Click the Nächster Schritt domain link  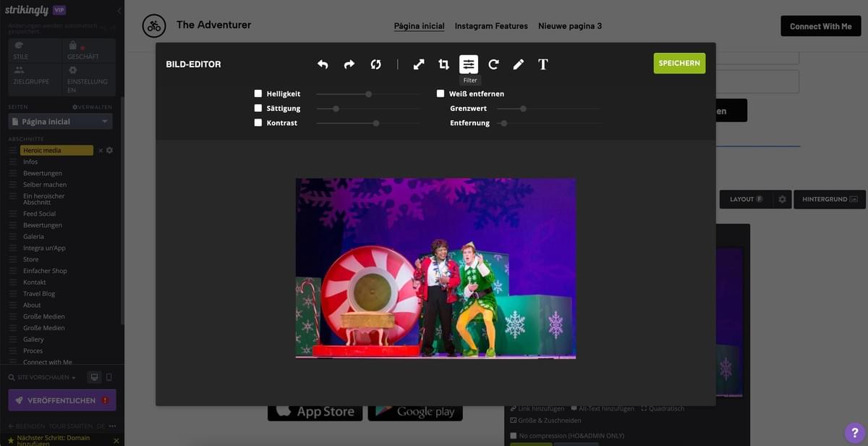tap(54, 440)
